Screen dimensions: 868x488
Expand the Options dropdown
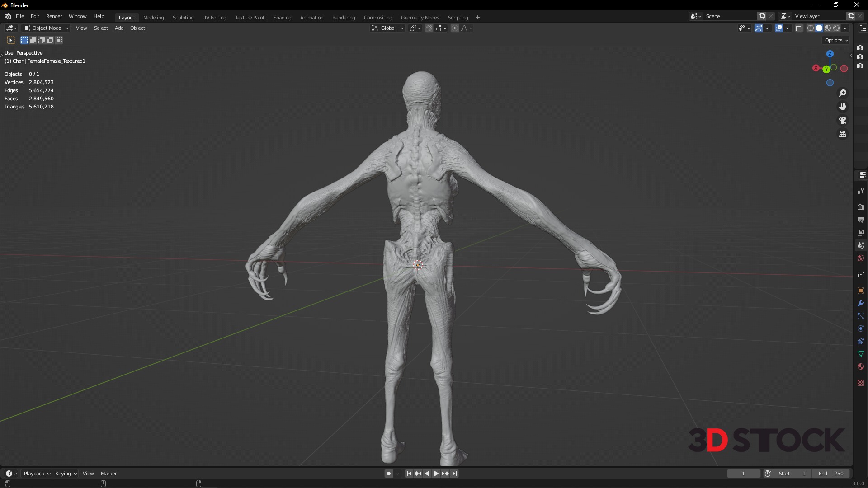pos(836,40)
